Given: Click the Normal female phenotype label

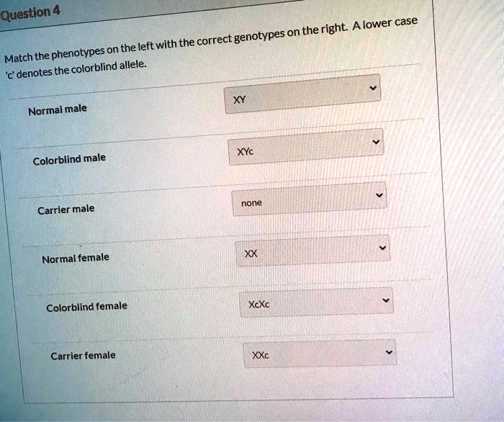Looking at the screenshot, I should (76, 258).
